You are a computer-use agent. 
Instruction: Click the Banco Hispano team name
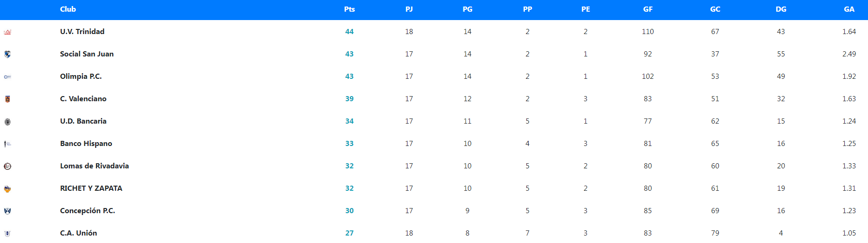[x=86, y=144]
